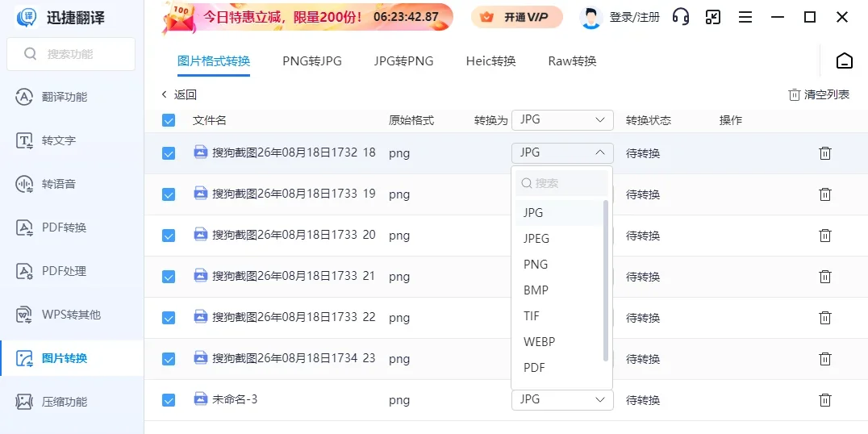This screenshot has height=434, width=868.
Task: Open 压缩功能 in sidebar
Action: [x=72, y=402]
